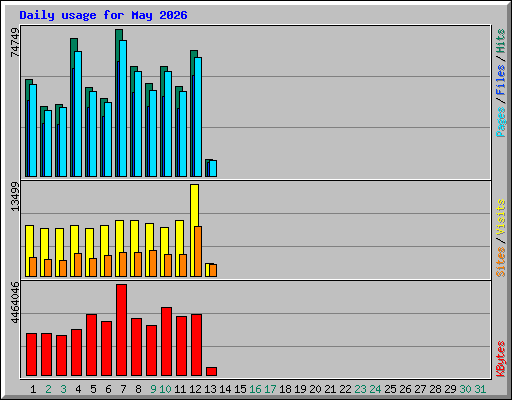Click day 13 on the x-axis
Image resolution: width=512 pixels, height=400 pixels.
click(x=210, y=389)
